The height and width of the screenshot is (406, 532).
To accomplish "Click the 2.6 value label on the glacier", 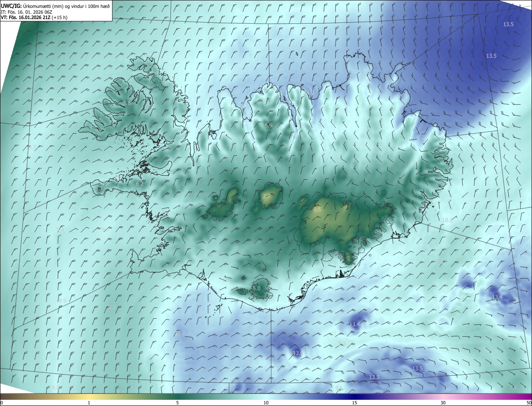I will [x=317, y=210].
